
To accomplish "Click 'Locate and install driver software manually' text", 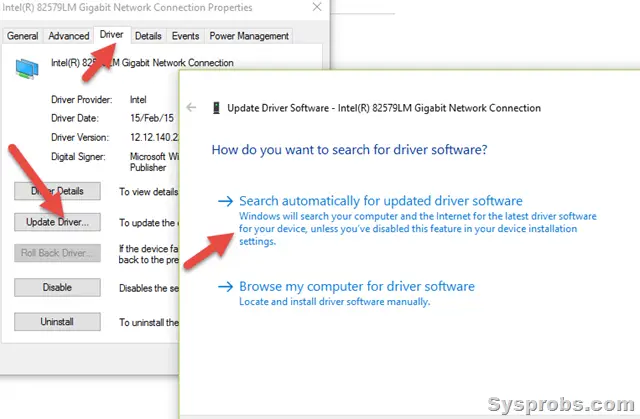I will (x=334, y=302).
